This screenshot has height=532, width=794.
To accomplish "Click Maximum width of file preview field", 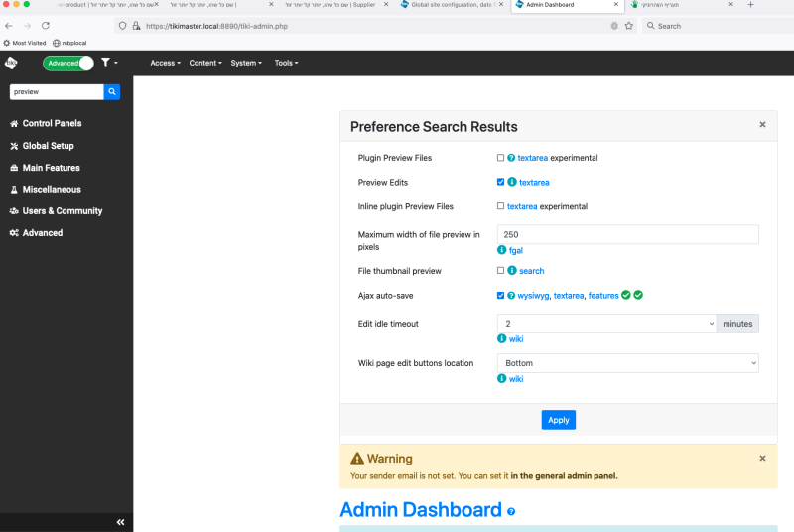I will [627, 235].
